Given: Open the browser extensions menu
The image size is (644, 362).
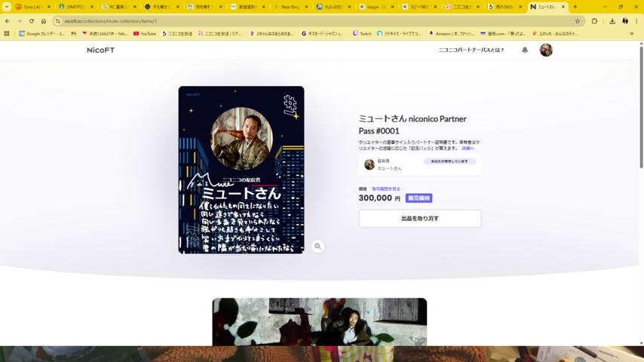Looking at the screenshot, I should 594,21.
